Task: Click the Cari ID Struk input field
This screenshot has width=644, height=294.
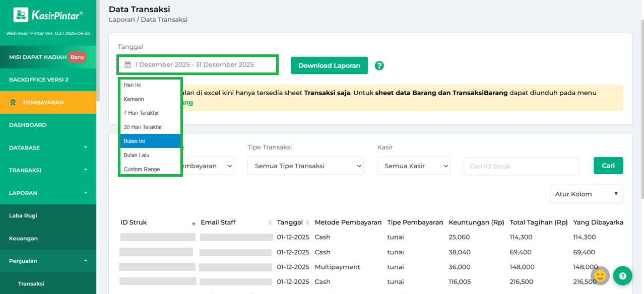Action: coord(521,166)
